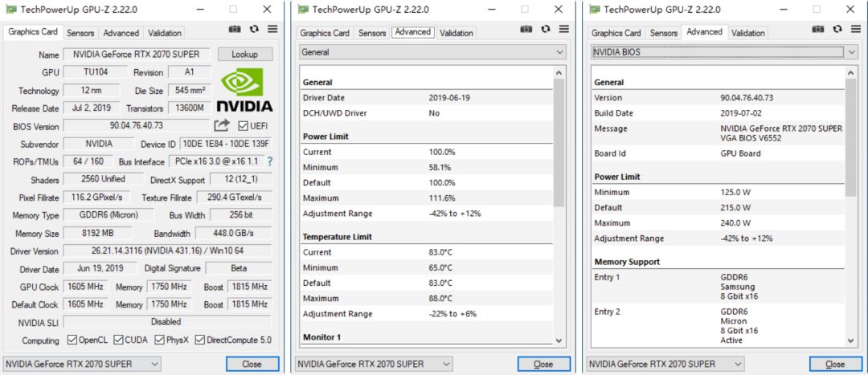Switch to Advanced tab in left window
Image resolution: width=868 pixels, height=375 pixels.
point(121,33)
